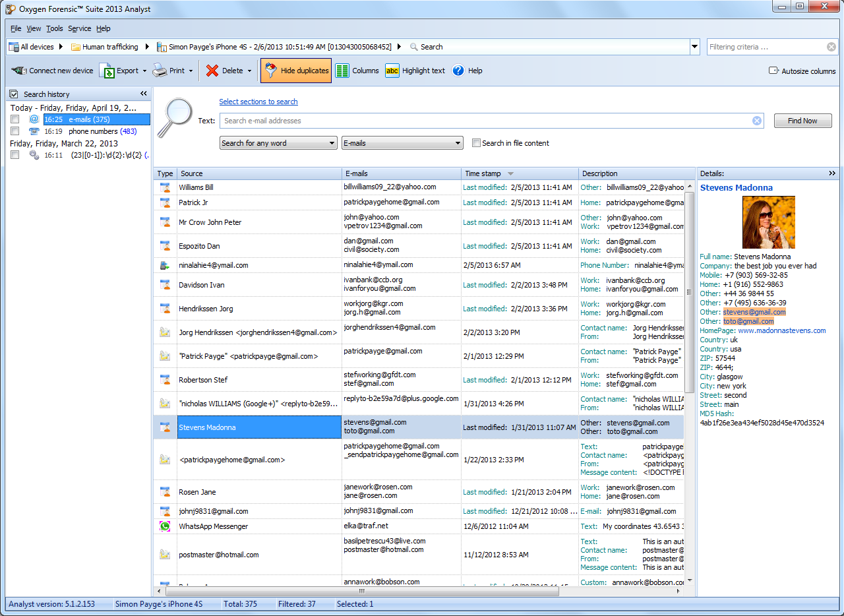Toggle the Search history checkbox
This screenshot has height=616, width=844.
[14, 94]
